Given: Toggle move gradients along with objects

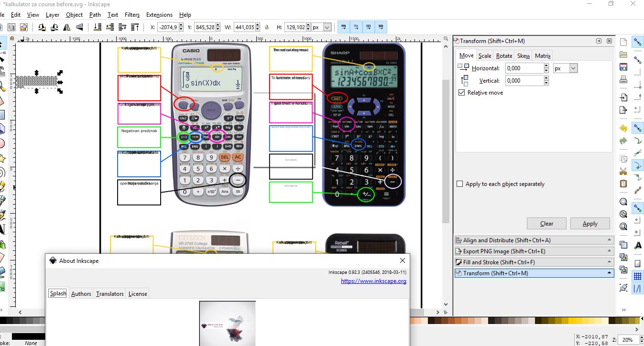Looking at the screenshot, I should pyautogui.click(x=369, y=27).
